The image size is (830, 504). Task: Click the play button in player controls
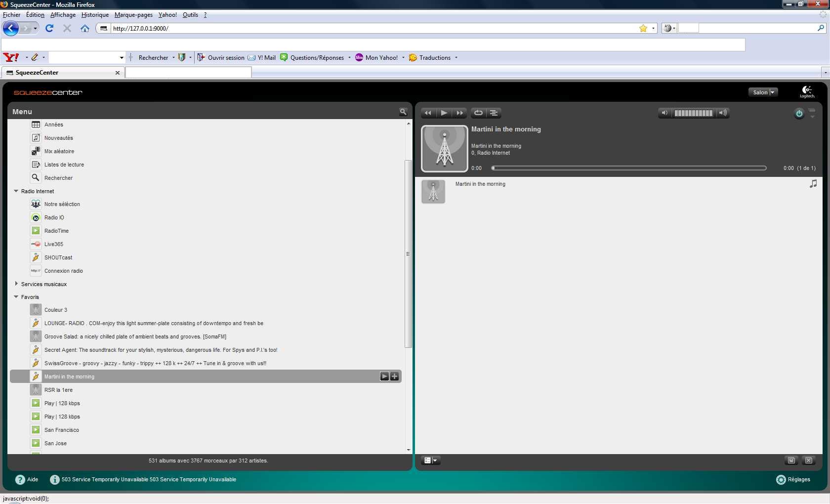[444, 113]
